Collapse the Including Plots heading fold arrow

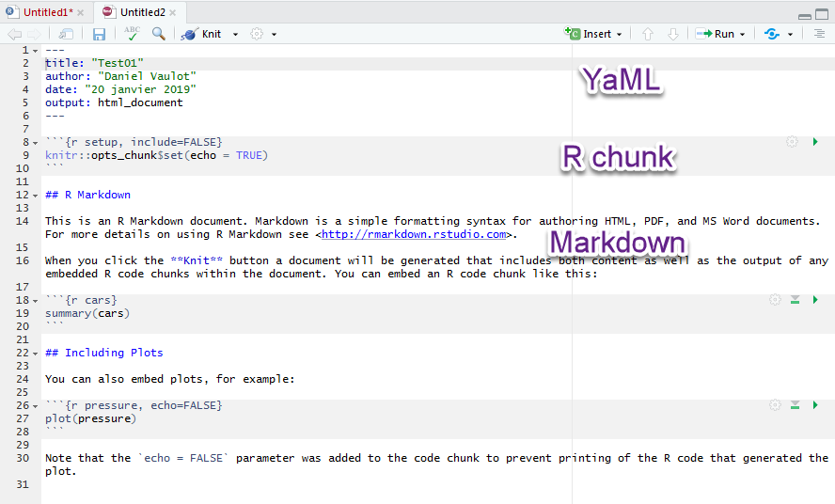(35, 354)
